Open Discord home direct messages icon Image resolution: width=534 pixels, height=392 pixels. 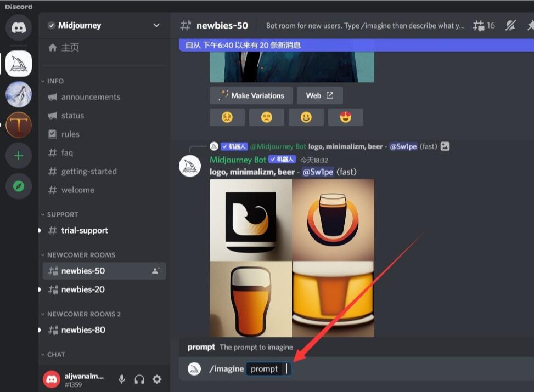(x=19, y=27)
